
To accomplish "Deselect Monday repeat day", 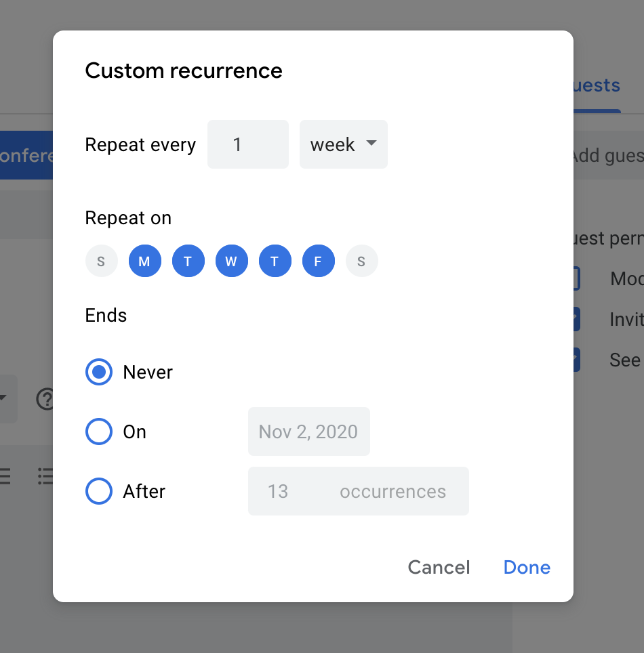I will [144, 261].
